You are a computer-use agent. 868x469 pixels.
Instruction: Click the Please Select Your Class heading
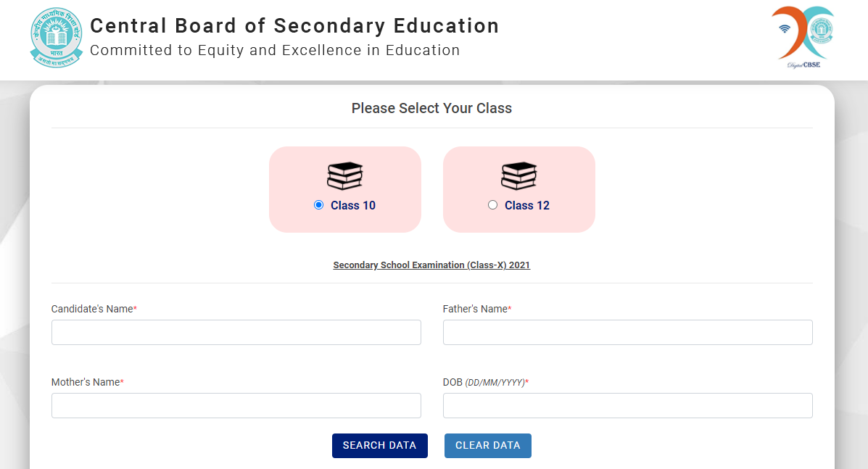[x=431, y=109]
